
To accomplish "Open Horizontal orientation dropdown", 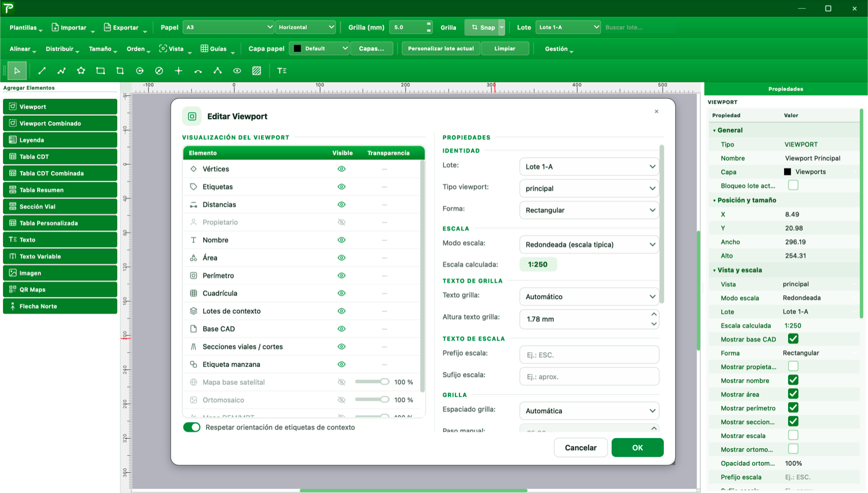I will (x=305, y=27).
